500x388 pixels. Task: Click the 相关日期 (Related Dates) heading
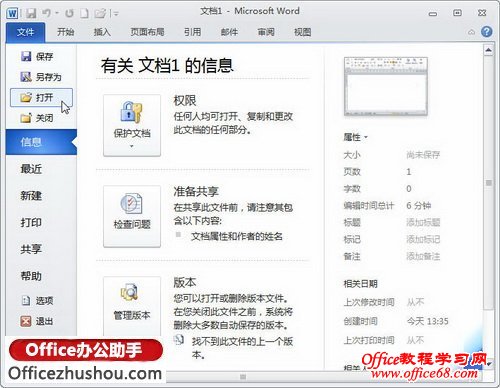(360, 284)
